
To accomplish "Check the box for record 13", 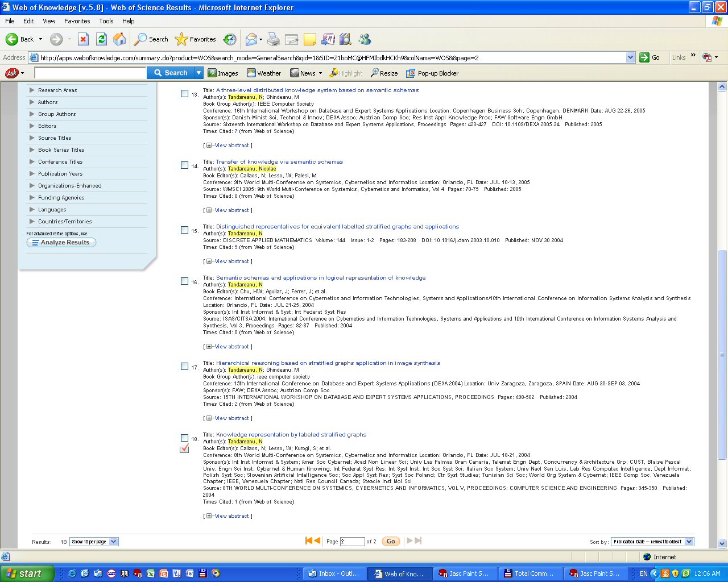I will tap(184, 94).
